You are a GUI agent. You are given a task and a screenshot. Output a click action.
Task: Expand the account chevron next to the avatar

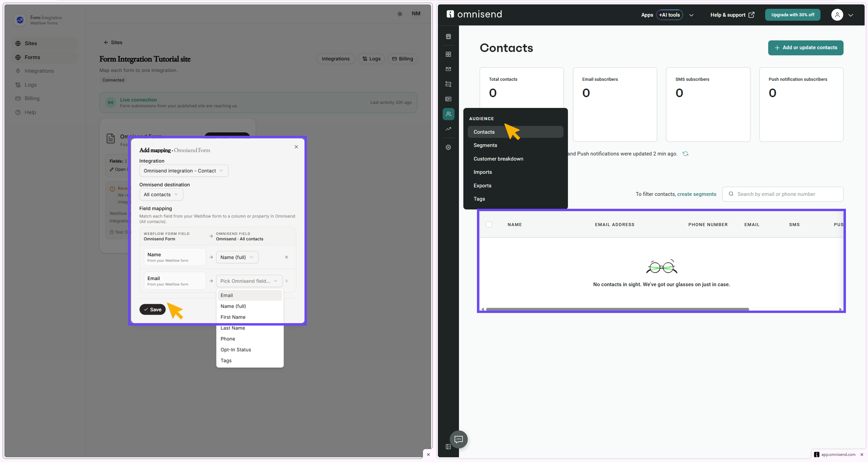pos(851,15)
